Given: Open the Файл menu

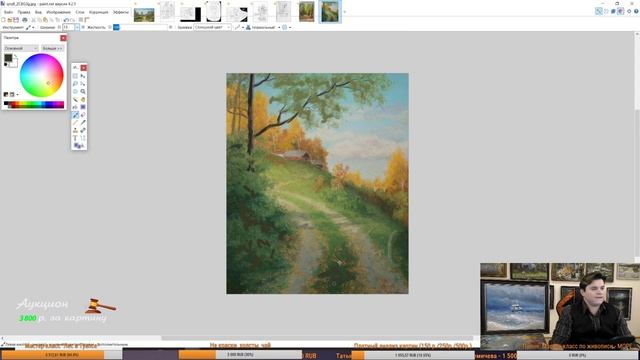Looking at the screenshot, I should pos(8,12).
